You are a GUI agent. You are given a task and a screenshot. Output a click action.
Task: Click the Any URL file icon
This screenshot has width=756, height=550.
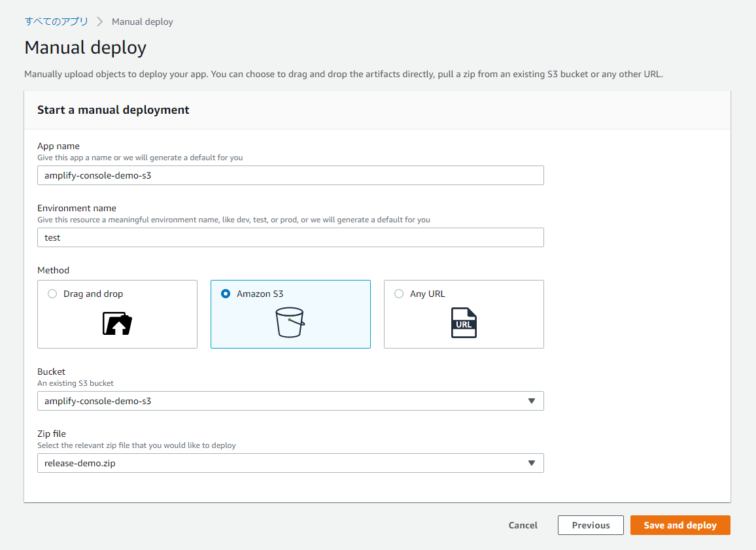(464, 322)
